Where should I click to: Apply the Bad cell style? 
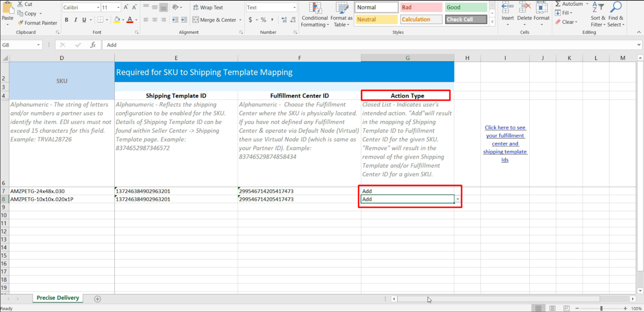[x=421, y=7]
